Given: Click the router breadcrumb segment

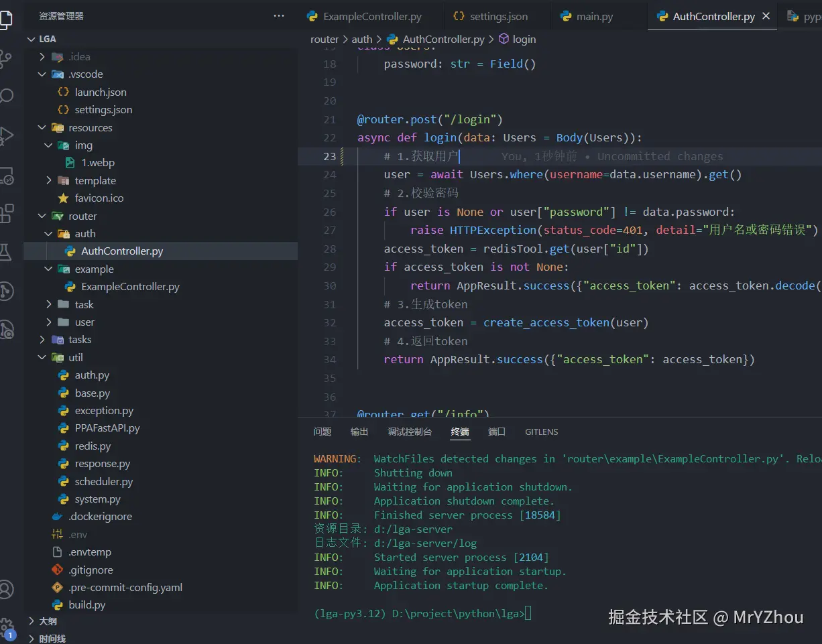Looking at the screenshot, I should 325,39.
